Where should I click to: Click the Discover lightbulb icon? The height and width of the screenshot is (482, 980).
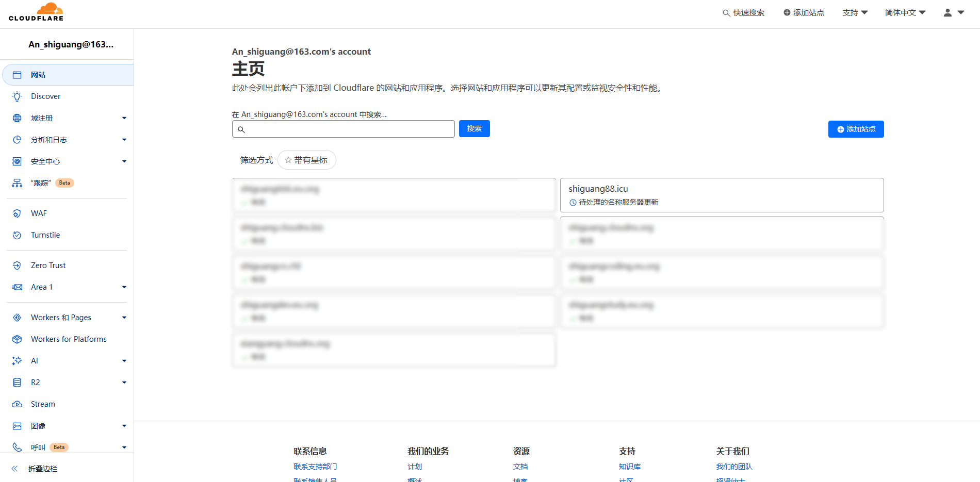pos(17,96)
